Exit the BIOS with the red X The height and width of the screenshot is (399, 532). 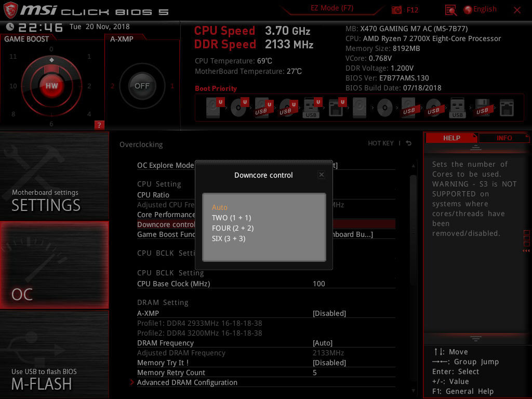tap(517, 10)
